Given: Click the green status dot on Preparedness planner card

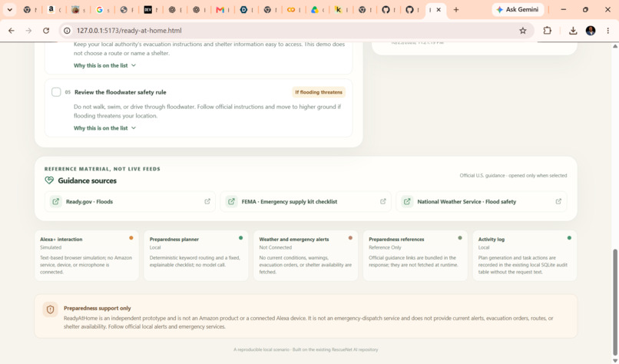Looking at the screenshot, I should pos(241,237).
